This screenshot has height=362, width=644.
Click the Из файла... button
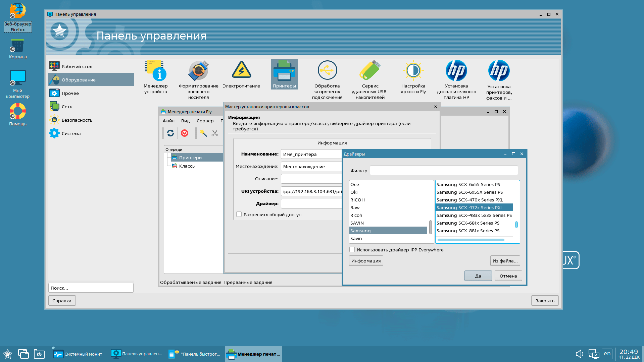tap(505, 261)
